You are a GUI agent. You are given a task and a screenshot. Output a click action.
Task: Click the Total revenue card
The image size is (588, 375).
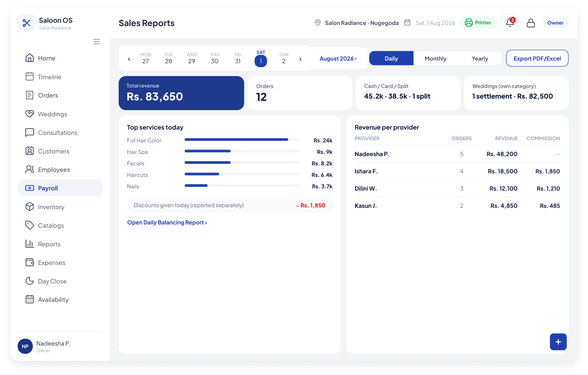click(181, 93)
